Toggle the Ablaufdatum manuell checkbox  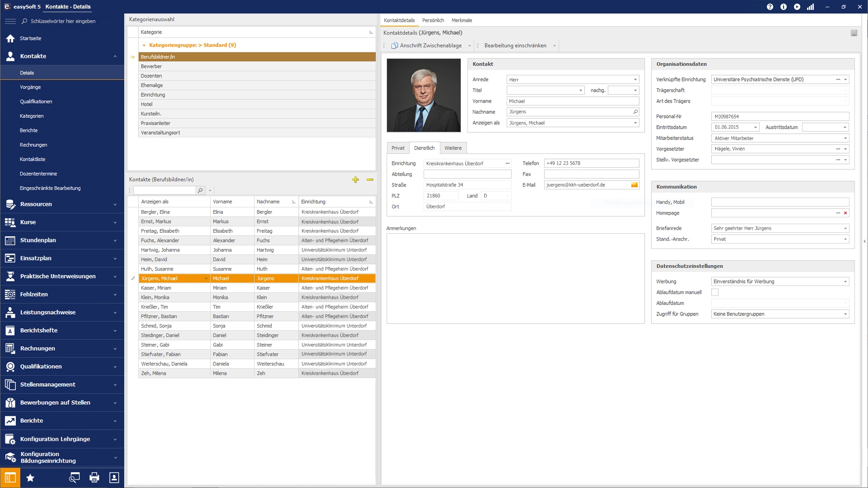point(715,292)
